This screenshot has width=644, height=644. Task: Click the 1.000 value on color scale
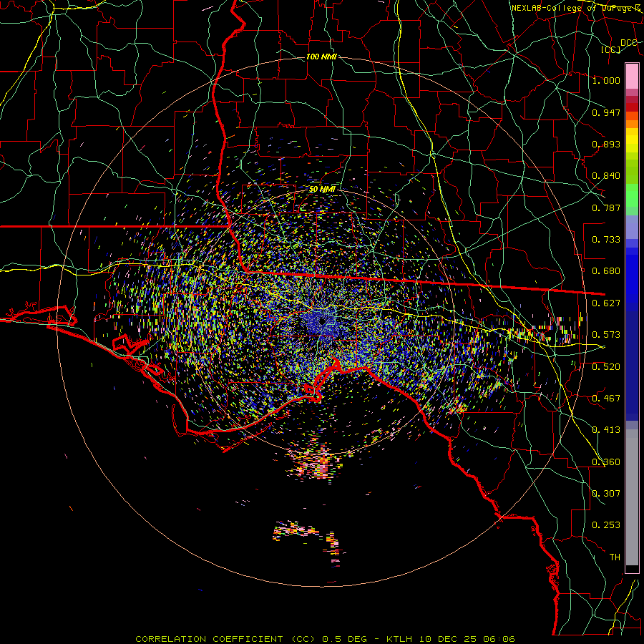click(606, 80)
